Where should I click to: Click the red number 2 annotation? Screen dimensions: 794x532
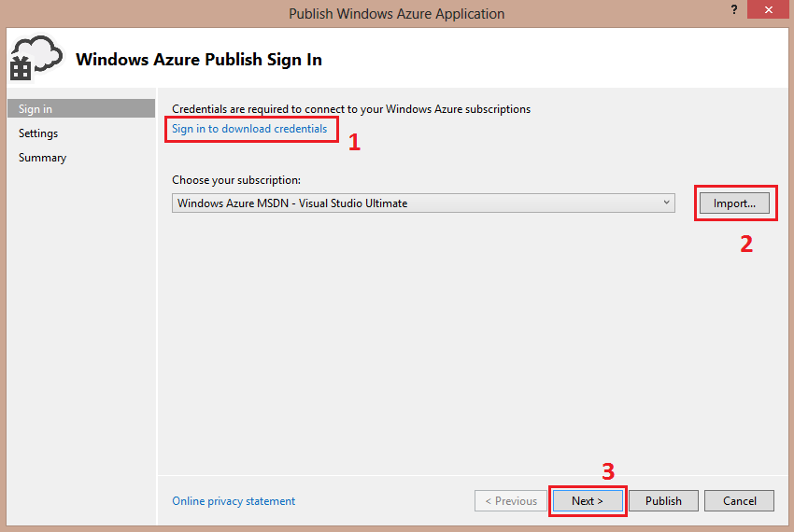[746, 244]
